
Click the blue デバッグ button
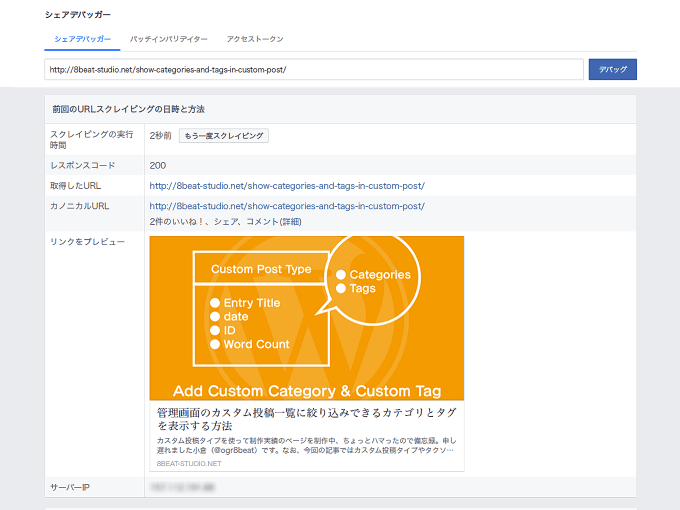612,69
